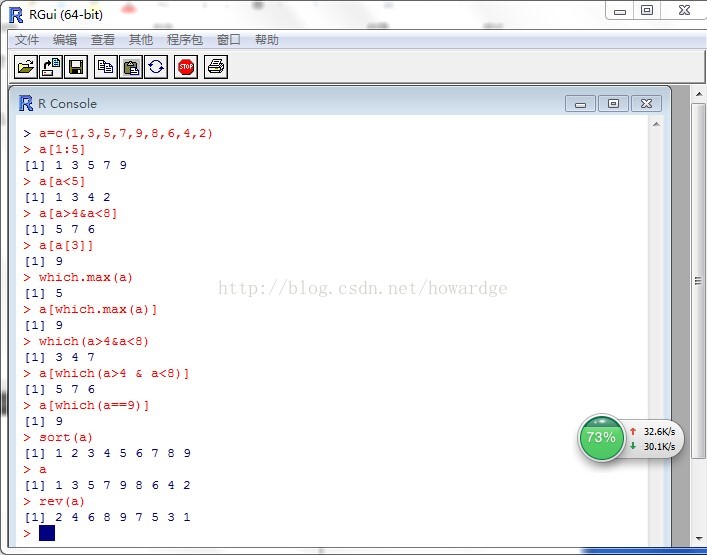Click the command a[which.max(a)]

[98, 309]
